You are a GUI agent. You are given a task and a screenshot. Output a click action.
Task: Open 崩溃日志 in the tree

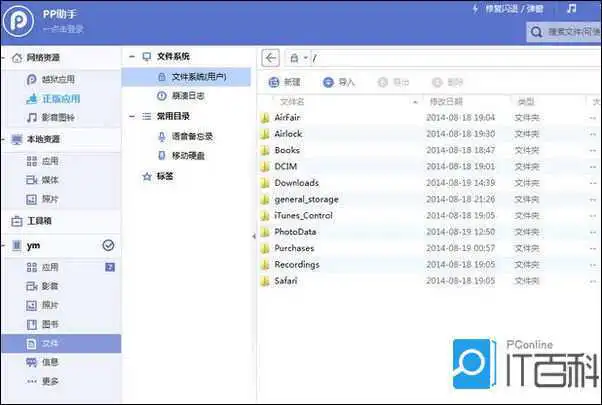click(x=188, y=96)
